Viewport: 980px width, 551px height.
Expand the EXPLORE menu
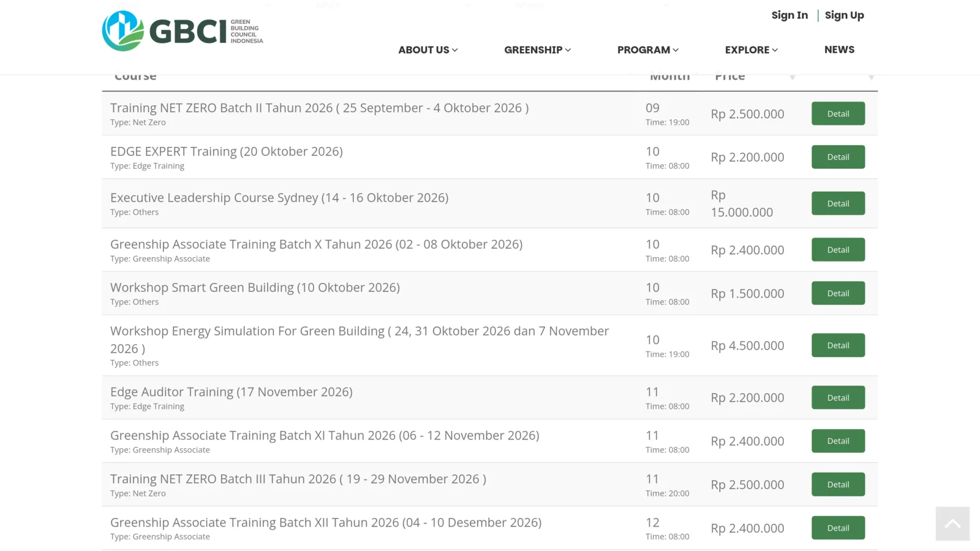(751, 50)
